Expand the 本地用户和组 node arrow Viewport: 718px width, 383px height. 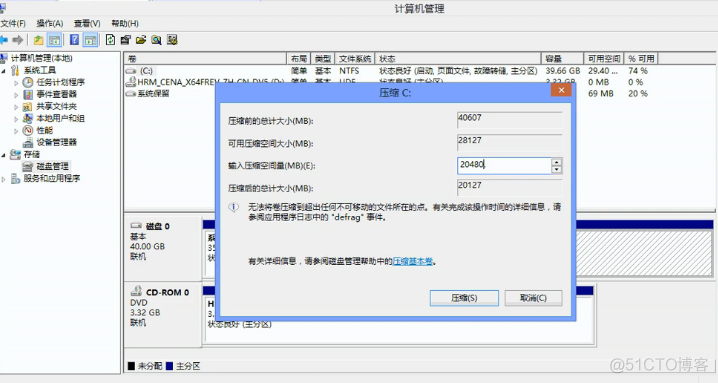pyautogui.click(x=16, y=119)
